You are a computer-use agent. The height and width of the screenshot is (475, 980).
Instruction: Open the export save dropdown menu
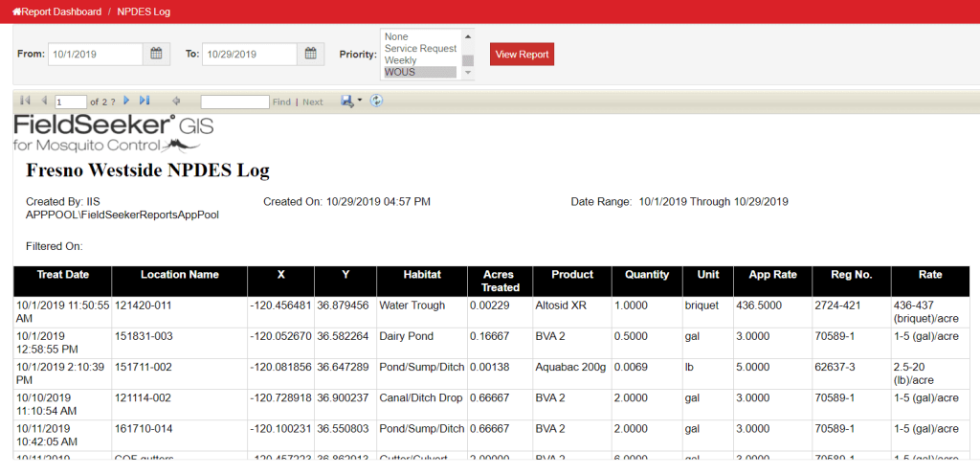point(351,101)
